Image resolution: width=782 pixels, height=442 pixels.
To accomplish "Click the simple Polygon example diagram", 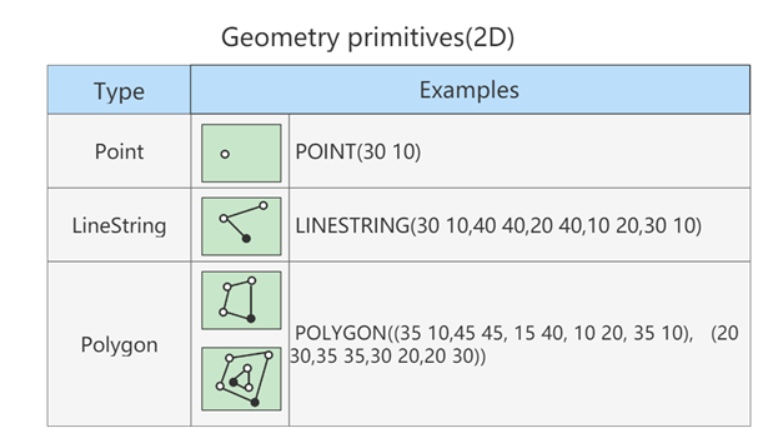I will (x=241, y=300).
